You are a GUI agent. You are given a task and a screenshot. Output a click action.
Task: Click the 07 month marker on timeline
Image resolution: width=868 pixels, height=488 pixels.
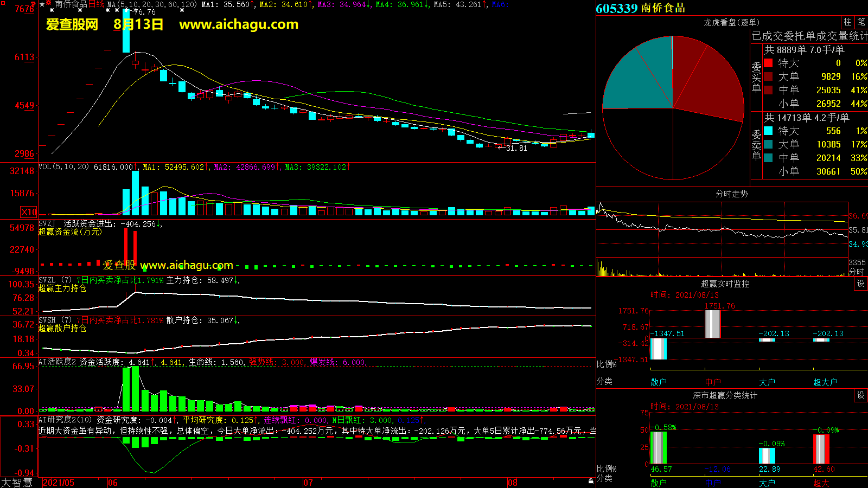click(x=308, y=483)
